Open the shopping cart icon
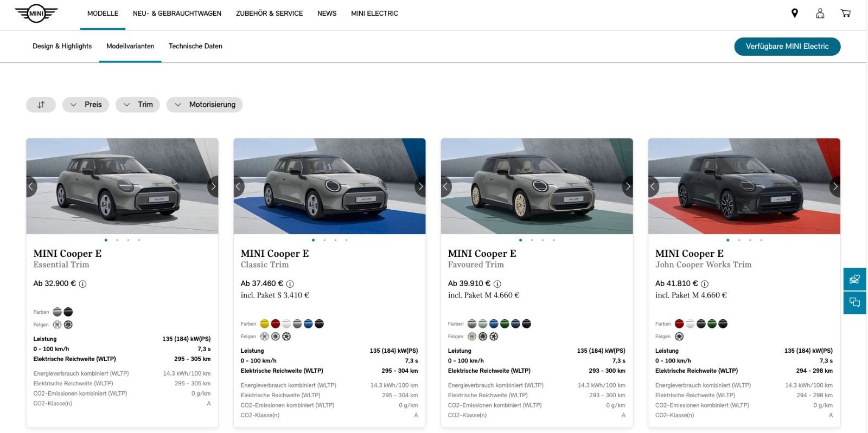 coord(846,14)
